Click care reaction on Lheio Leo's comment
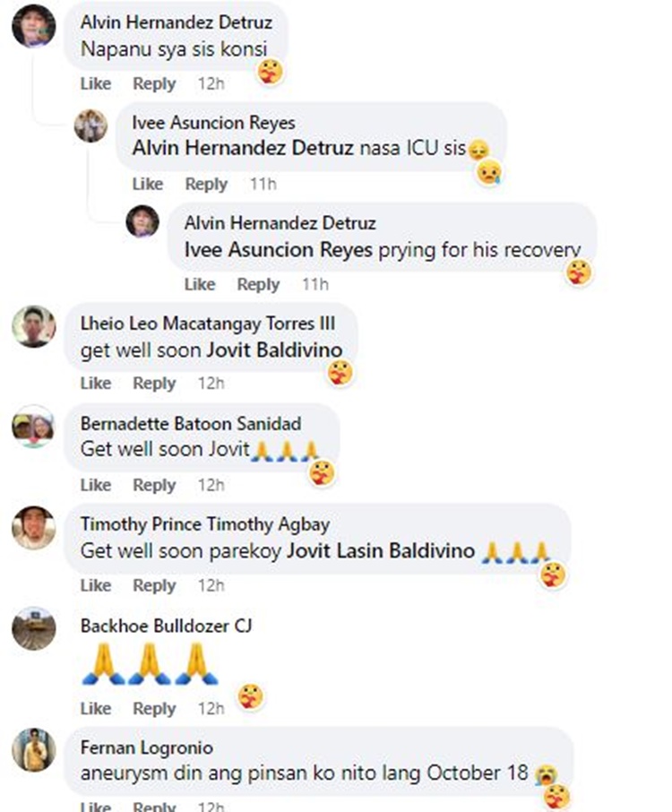Image resolution: width=672 pixels, height=812 pixels. pyautogui.click(x=340, y=372)
